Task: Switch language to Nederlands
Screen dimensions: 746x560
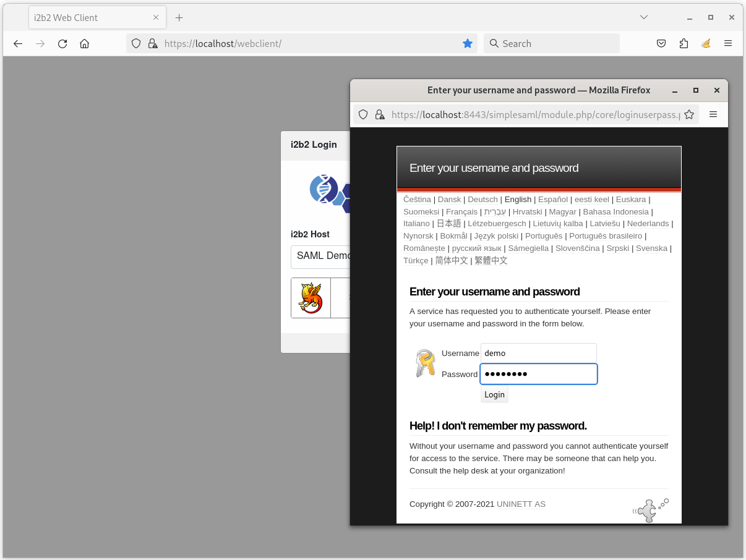Action: coord(648,223)
